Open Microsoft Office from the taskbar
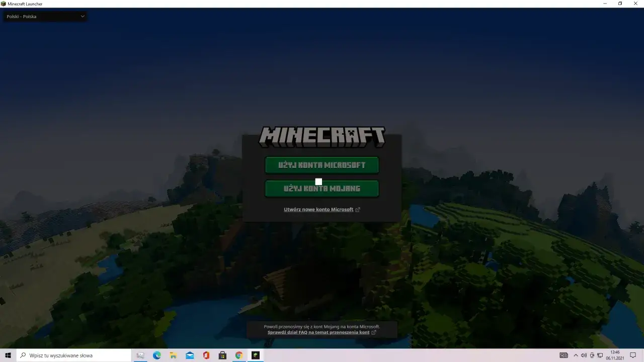 (206, 355)
